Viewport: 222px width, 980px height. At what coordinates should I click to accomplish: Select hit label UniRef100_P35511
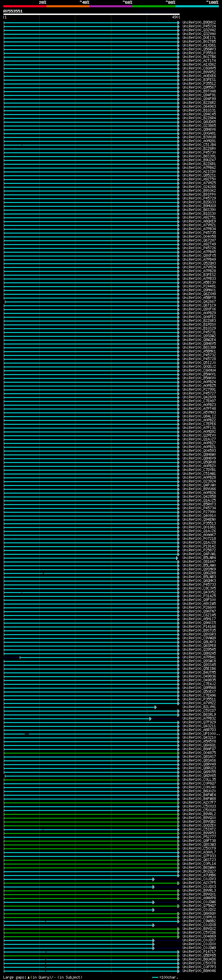coord(199,699)
